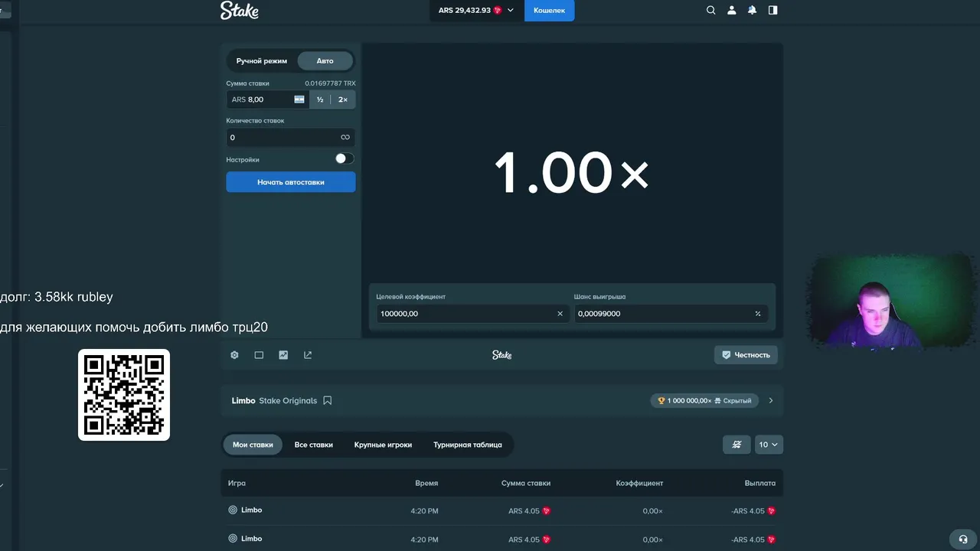The width and height of the screenshot is (980, 551).
Task: Open the Честность fairness button
Action: [746, 355]
